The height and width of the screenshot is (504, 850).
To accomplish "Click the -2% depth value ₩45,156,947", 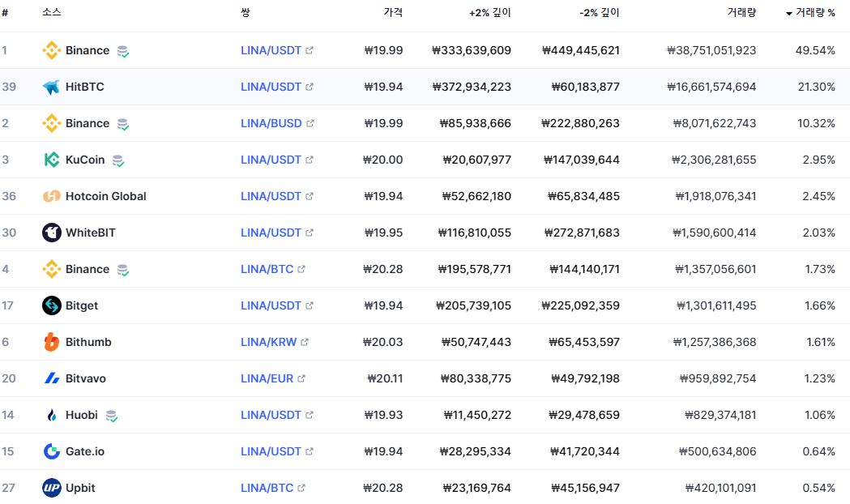I will (586, 488).
